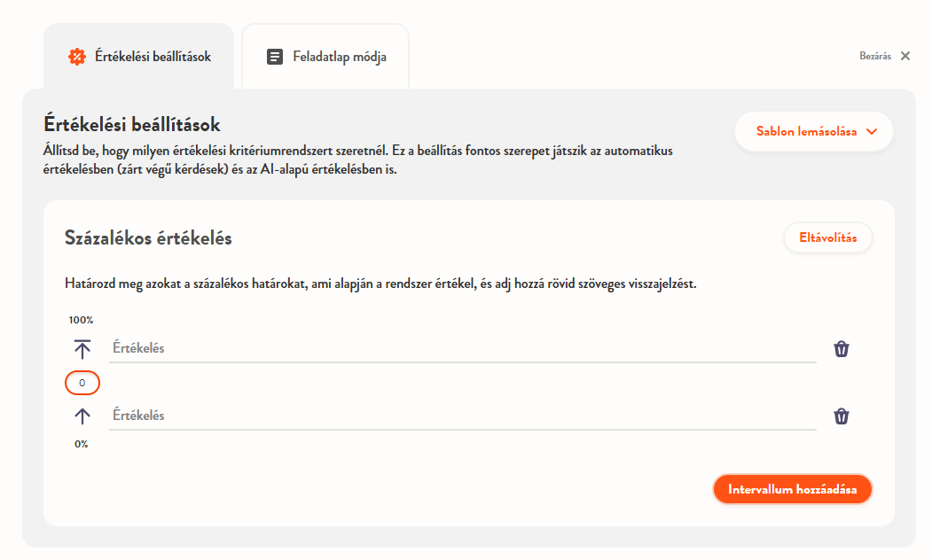932x560 pixels.
Task: Switch to the Feladatlap módja tab
Action: click(325, 57)
